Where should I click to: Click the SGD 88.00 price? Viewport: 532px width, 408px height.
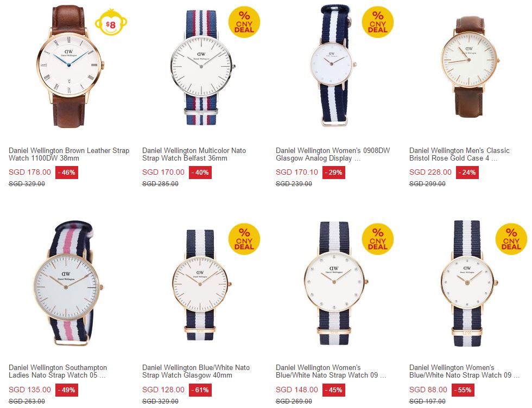coord(428,390)
